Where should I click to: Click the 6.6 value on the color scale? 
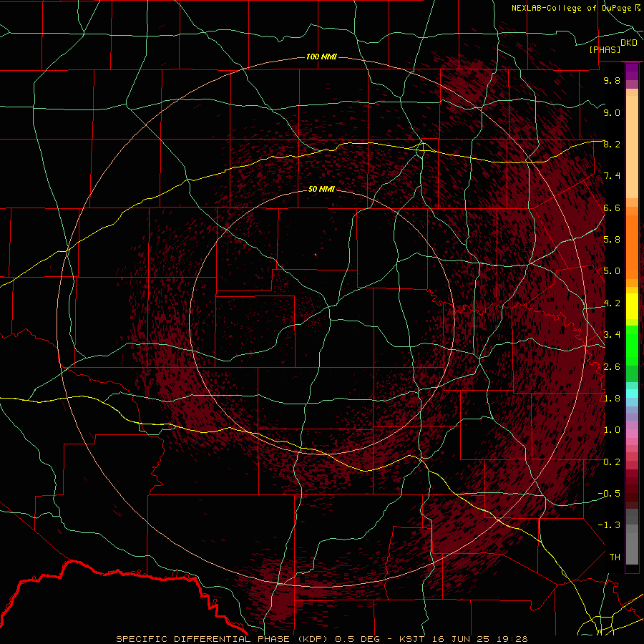[612, 208]
